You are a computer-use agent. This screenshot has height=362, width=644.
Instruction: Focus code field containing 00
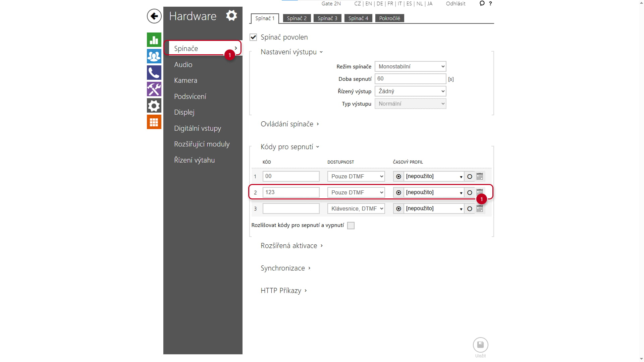pos(291,176)
